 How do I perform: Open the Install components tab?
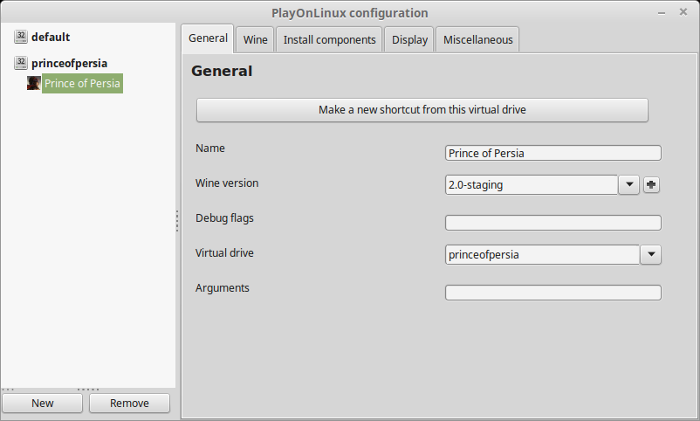click(329, 40)
